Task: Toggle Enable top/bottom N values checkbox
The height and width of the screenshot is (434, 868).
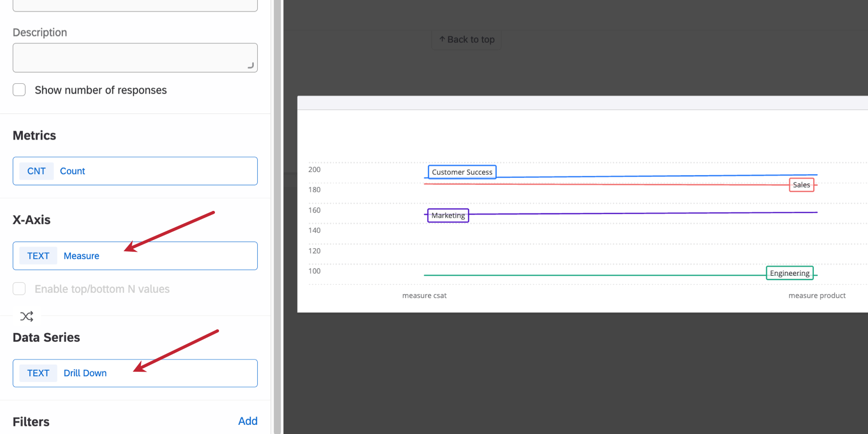Action: (19, 289)
